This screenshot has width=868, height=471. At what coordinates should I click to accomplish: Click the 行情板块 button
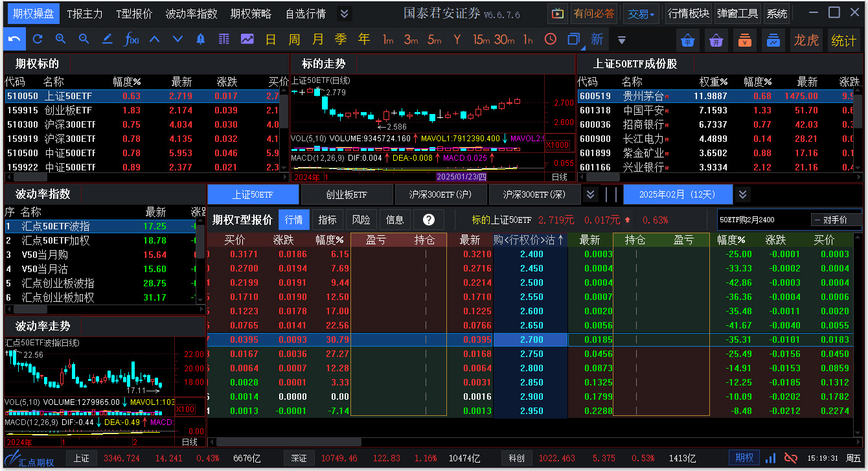pos(689,14)
